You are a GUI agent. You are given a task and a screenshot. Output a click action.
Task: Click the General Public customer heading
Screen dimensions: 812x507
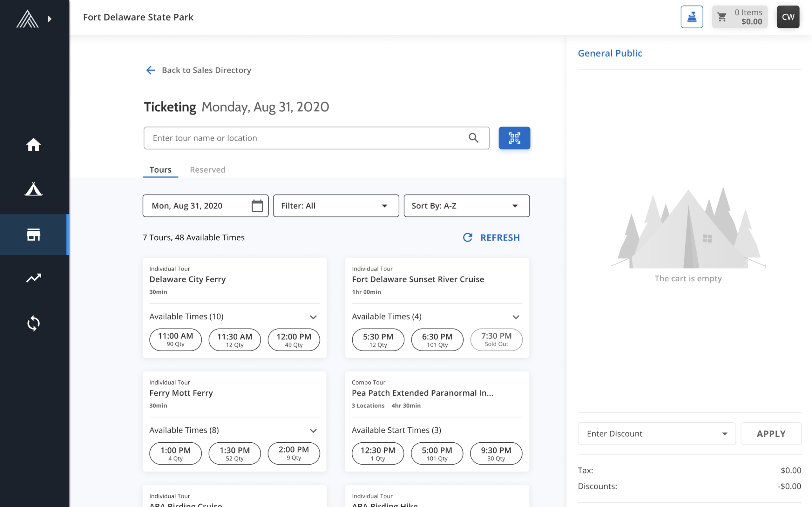pos(610,53)
